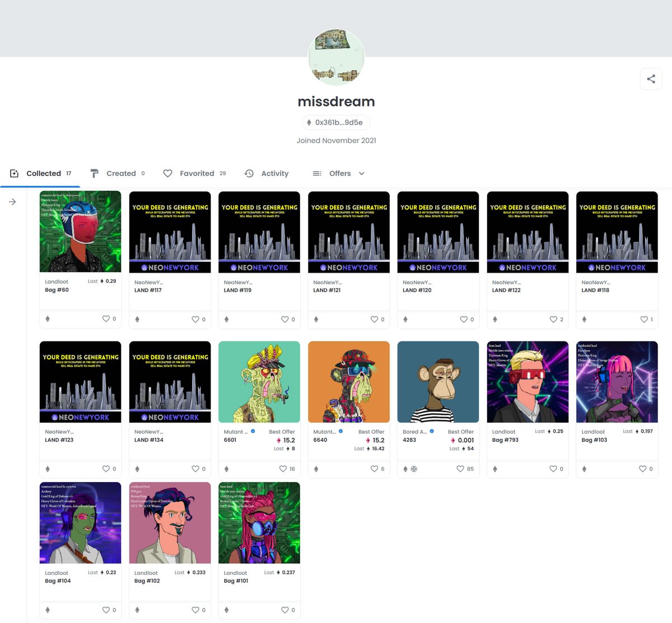Like Landloot Bag #101 heart icon
This screenshot has width=672, height=623.
pos(285,610)
